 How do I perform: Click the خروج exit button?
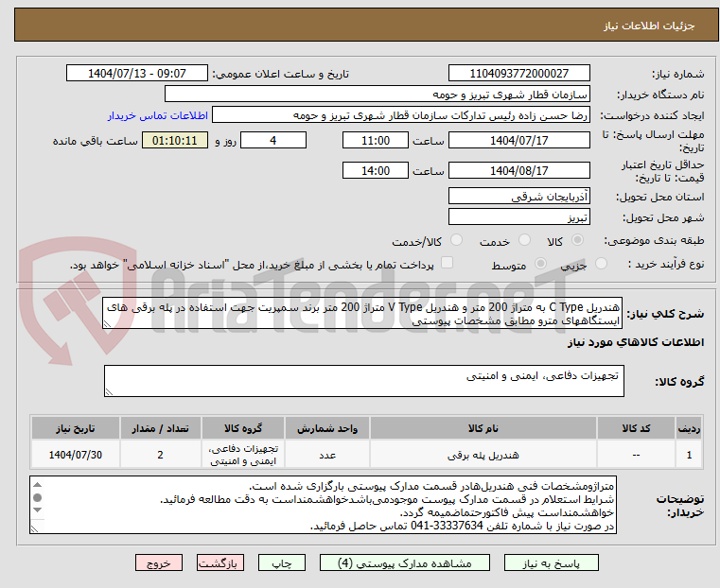159,562
